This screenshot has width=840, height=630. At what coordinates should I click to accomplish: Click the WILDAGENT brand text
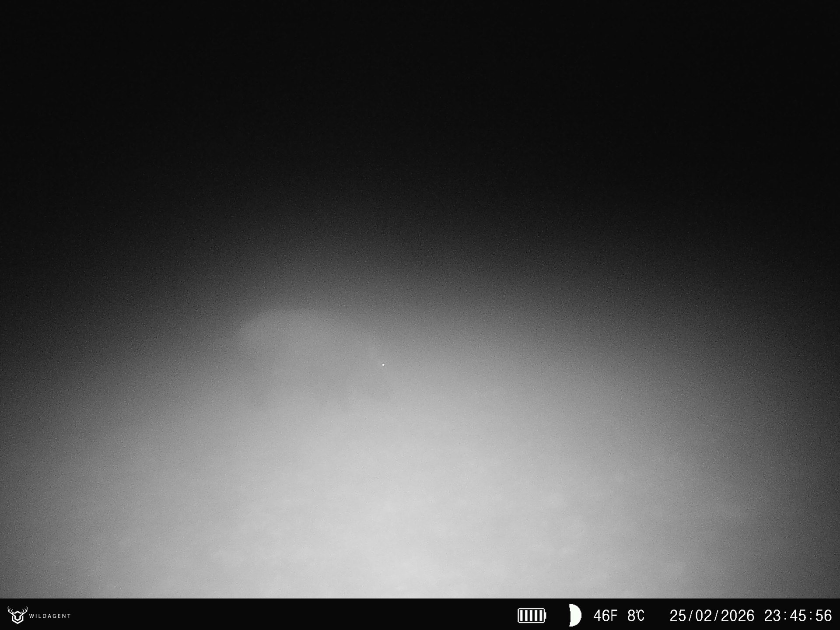click(50, 616)
